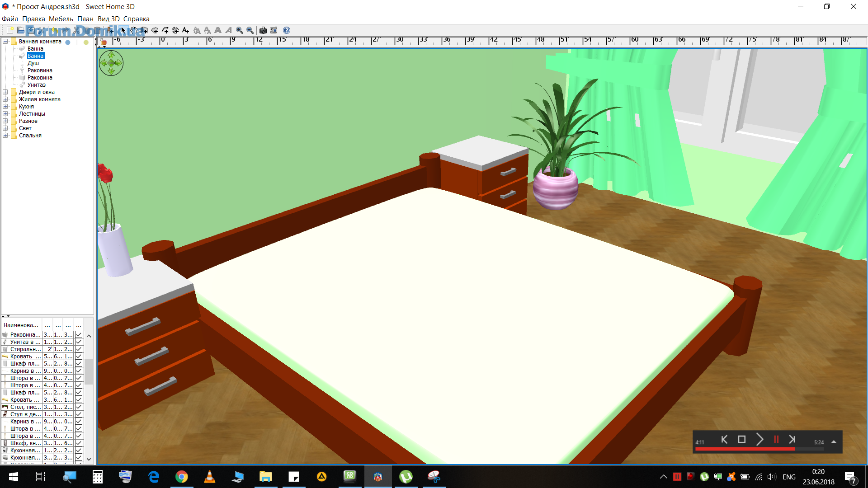Viewport: 868px width, 488px height.
Task: Collapse the Ванная комната category
Action: point(5,42)
